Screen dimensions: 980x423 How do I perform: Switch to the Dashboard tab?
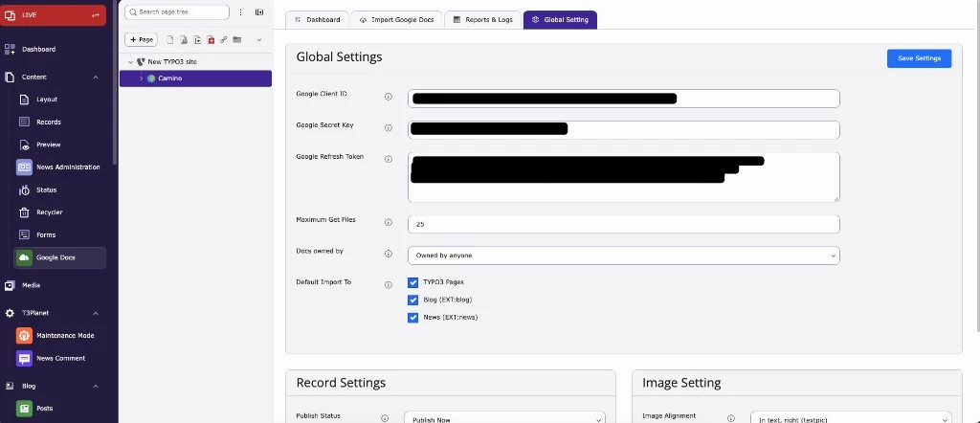click(318, 20)
